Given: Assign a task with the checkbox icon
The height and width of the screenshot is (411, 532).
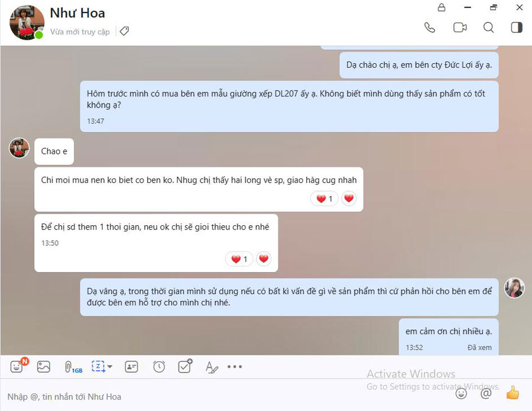Looking at the screenshot, I should click(x=185, y=366).
